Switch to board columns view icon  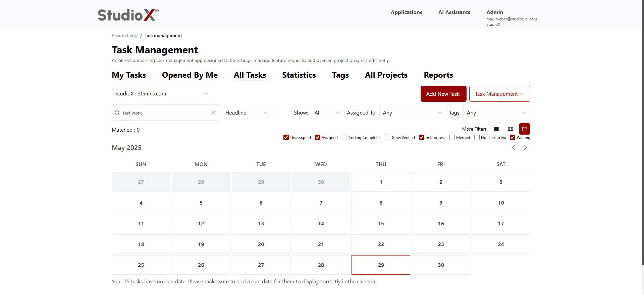[511, 129]
